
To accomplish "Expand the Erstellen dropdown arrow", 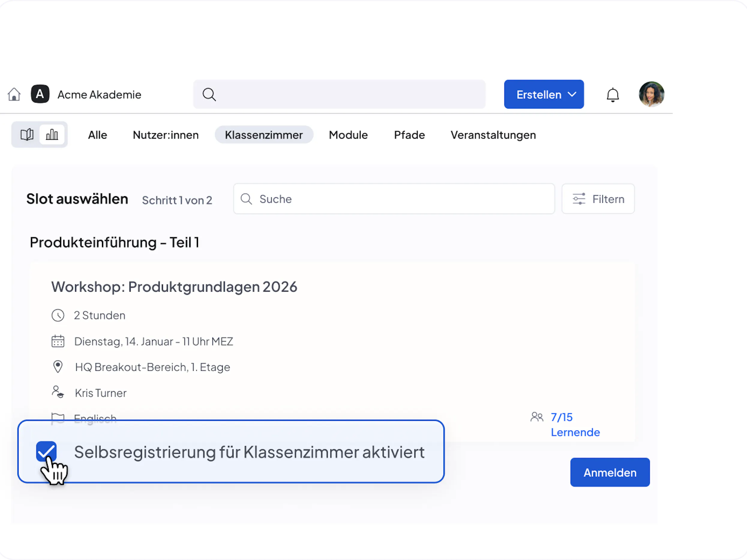I will (572, 94).
